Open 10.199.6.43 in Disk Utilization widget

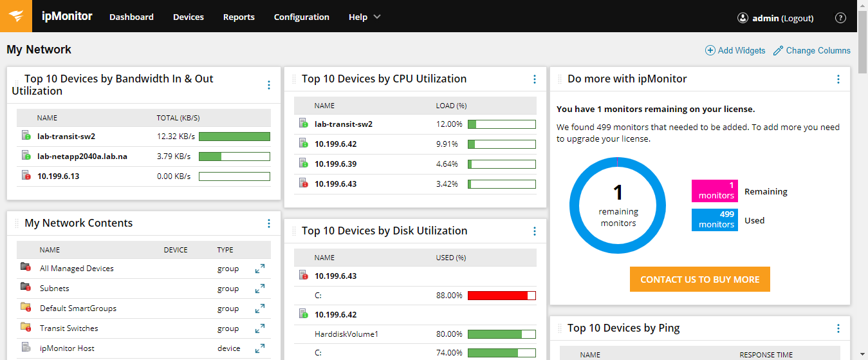pyautogui.click(x=335, y=276)
